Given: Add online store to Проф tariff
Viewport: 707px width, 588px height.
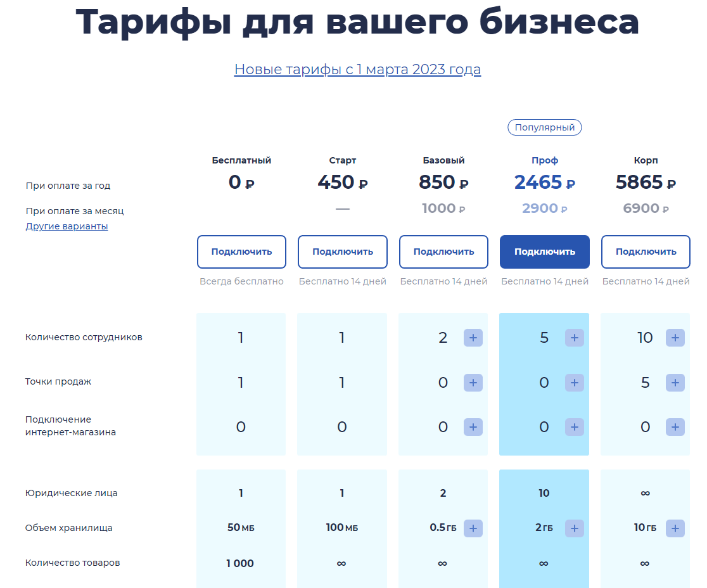Looking at the screenshot, I should pos(574,427).
